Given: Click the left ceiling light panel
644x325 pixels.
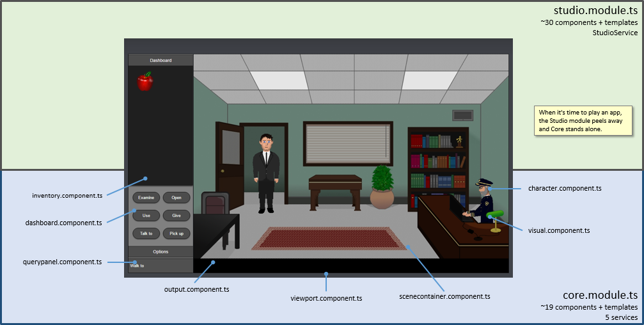Looking at the screenshot, I should click(x=279, y=80).
